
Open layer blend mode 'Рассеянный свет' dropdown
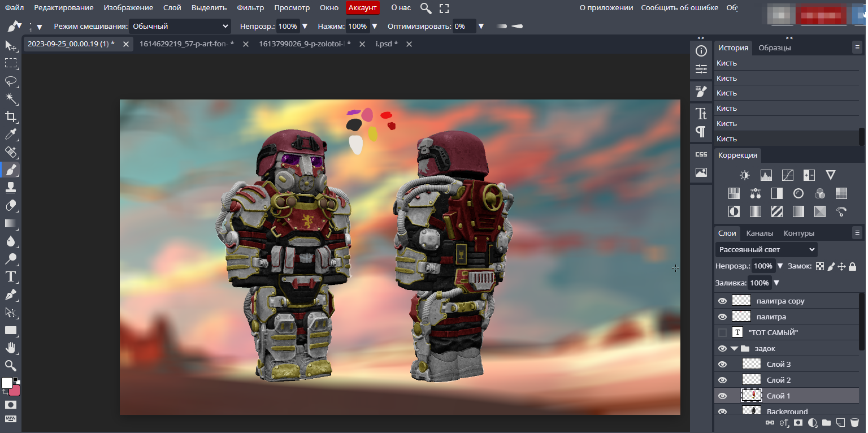(x=766, y=249)
